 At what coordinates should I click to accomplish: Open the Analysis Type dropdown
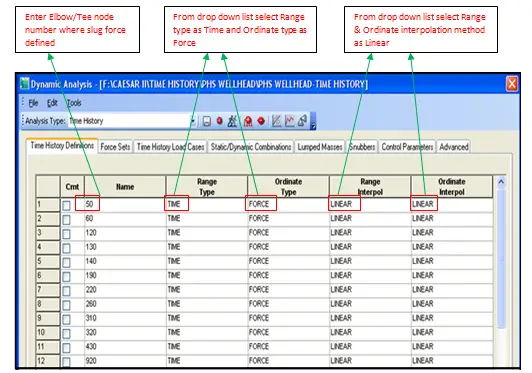[193, 121]
